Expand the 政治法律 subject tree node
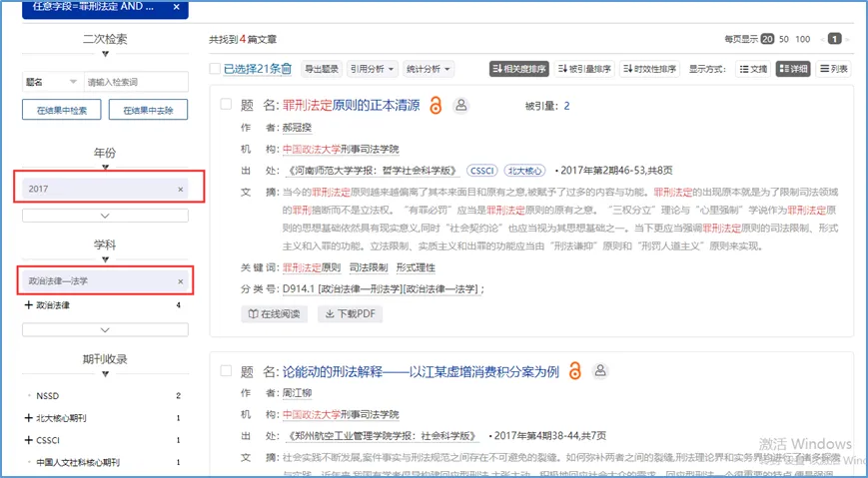This screenshot has width=868, height=478. [29, 304]
